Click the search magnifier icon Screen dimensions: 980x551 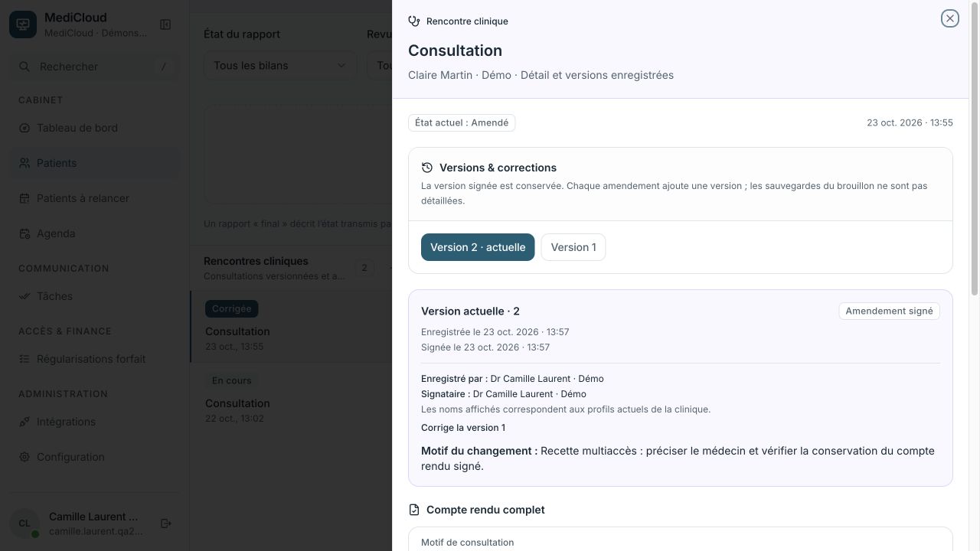click(24, 67)
